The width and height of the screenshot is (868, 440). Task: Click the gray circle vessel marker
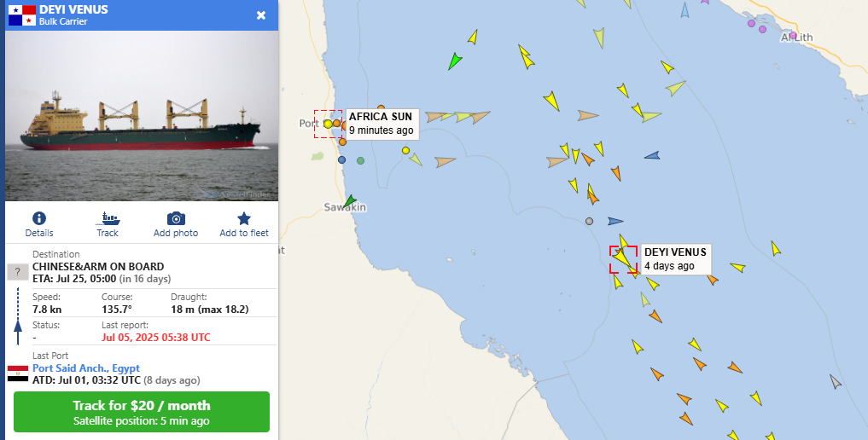click(x=589, y=221)
